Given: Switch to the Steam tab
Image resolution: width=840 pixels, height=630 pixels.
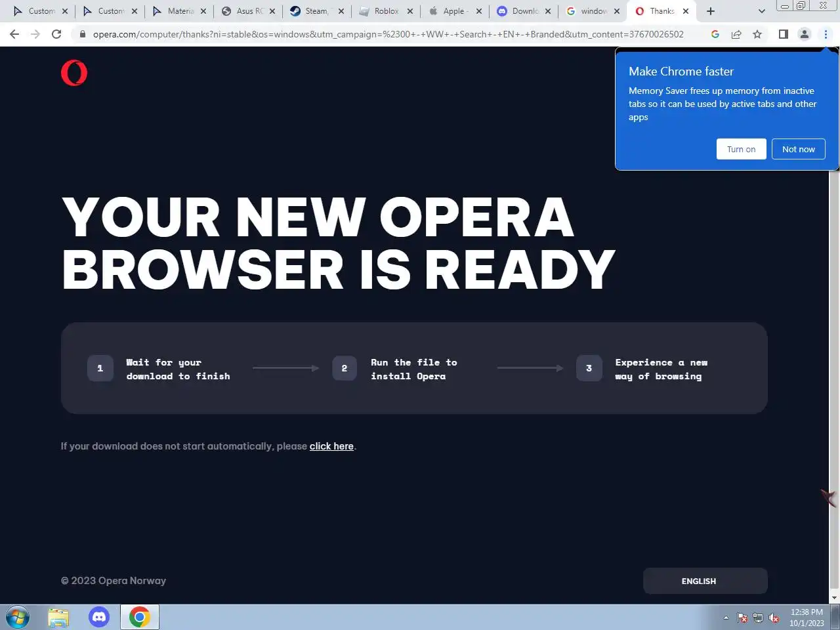Looking at the screenshot, I should coord(318,11).
